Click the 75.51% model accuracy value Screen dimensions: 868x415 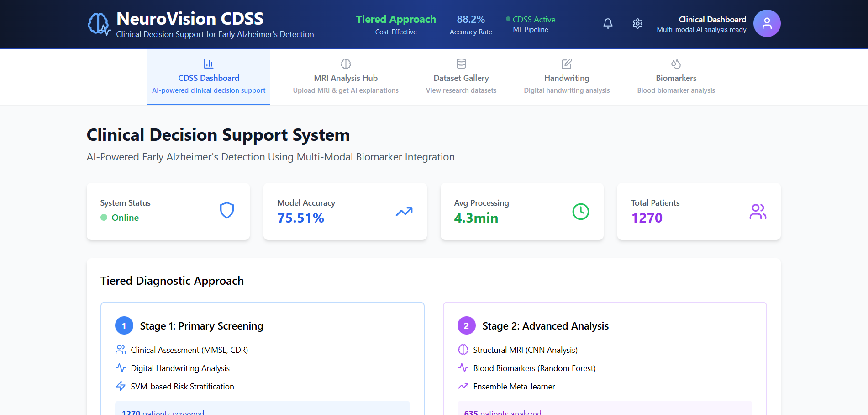click(x=301, y=218)
